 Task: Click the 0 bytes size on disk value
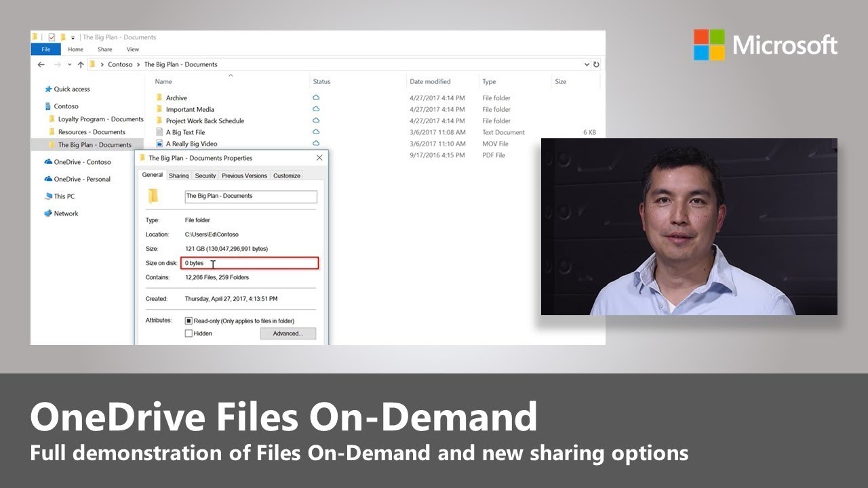pos(194,263)
